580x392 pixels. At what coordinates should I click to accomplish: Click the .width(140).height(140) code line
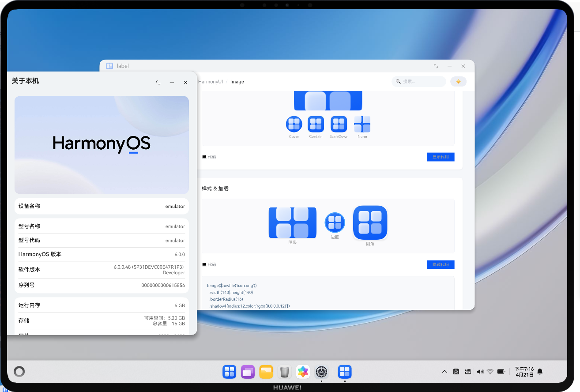point(231,292)
